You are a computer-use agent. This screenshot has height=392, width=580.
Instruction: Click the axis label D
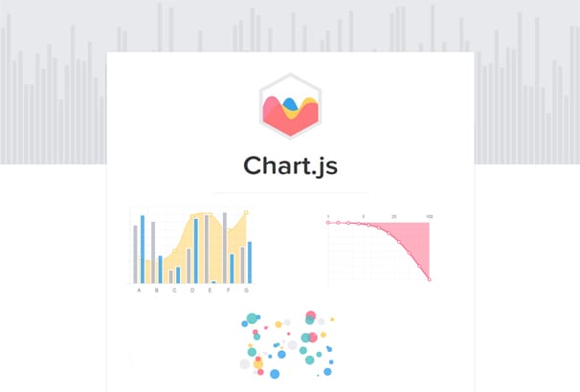tap(192, 291)
